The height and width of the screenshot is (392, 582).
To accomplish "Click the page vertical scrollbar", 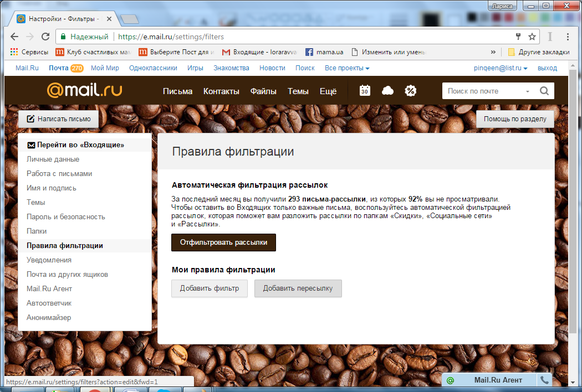I will pyautogui.click(x=573, y=200).
